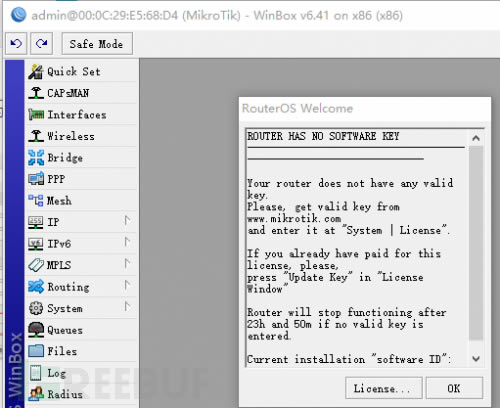Click the '23h and 50m if no valid key is' line

click(x=335, y=324)
